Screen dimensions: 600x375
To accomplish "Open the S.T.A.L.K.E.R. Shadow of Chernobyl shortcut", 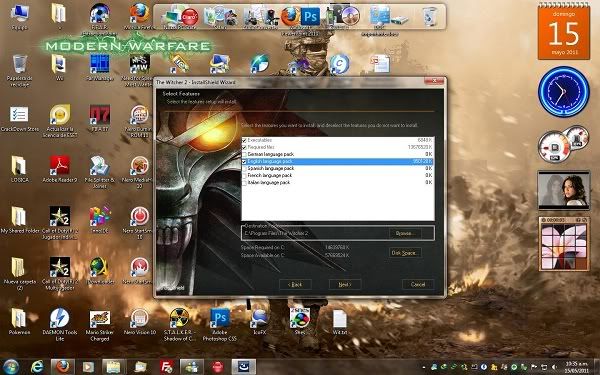I will 179,324.
